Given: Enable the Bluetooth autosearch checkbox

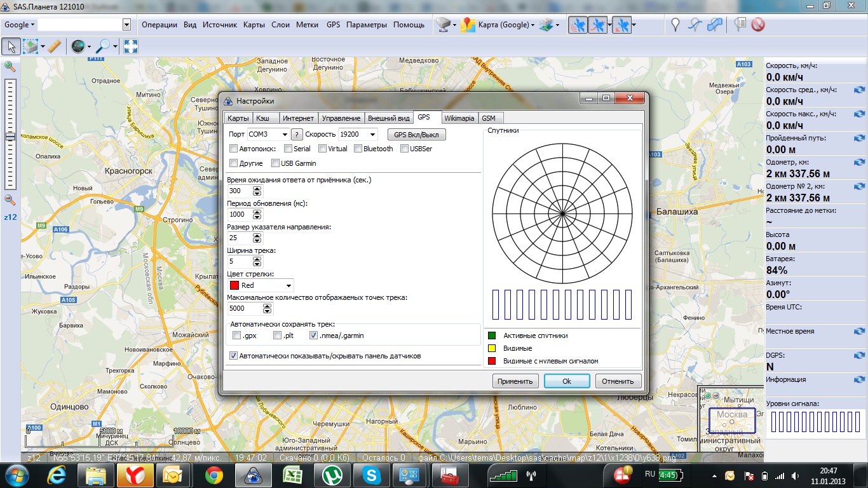Looking at the screenshot, I should click(358, 149).
